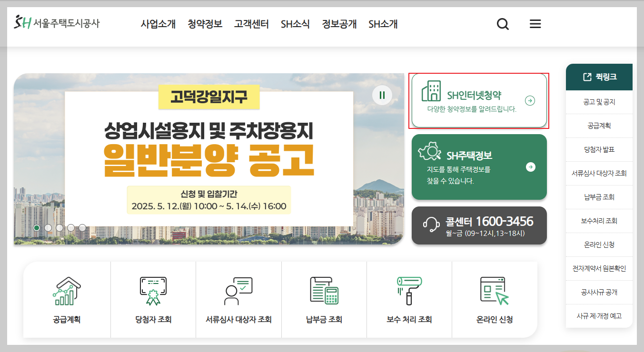The image size is (644, 352).
Task: Click the 온라인 신청 browser cursor icon
Action: coord(495,291)
